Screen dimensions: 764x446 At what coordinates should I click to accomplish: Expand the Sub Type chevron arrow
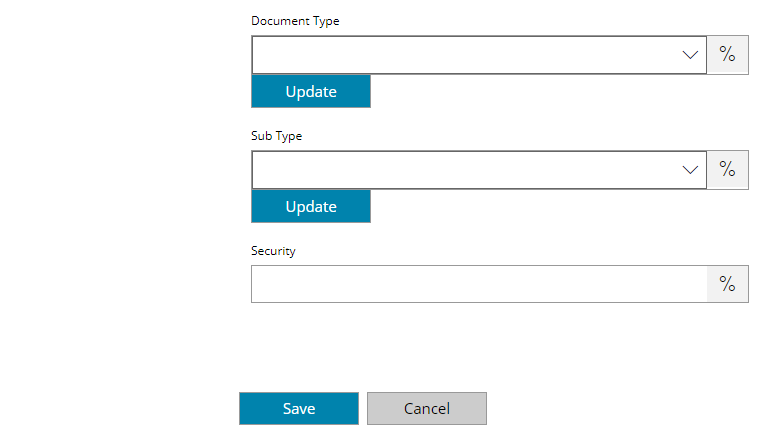[x=690, y=170]
